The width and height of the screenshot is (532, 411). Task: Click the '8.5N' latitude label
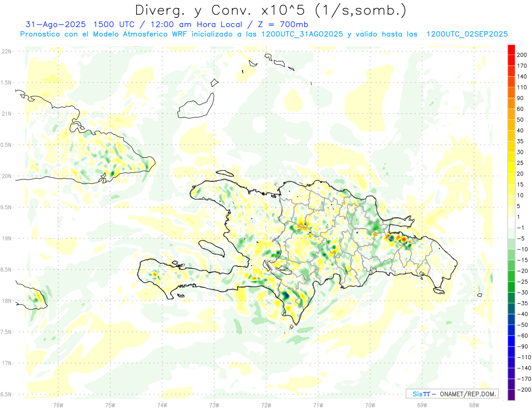(x=5, y=270)
